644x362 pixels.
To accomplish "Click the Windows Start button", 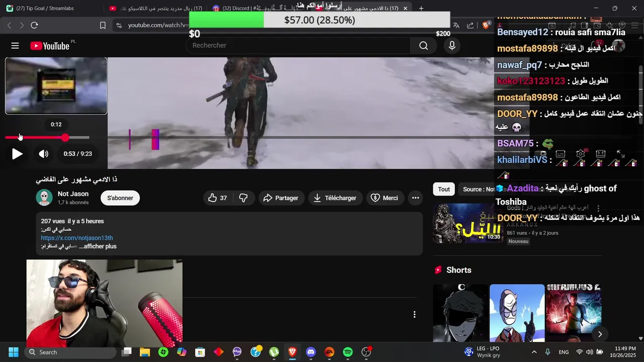I will 14,352.
